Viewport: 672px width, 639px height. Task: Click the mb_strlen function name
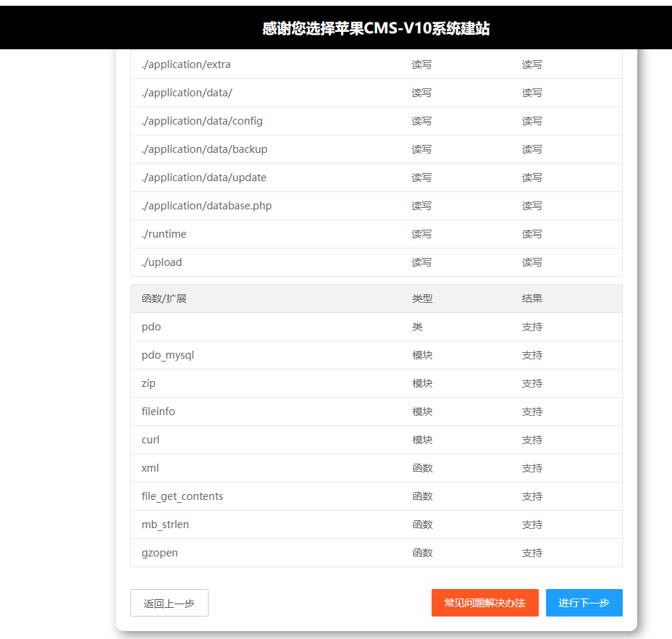click(165, 525)
